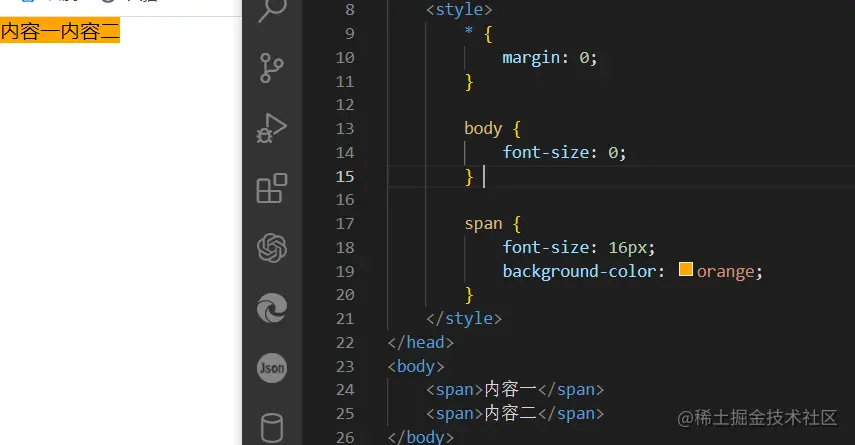Open the Edge browser tools panel

(x=272, y=308)
